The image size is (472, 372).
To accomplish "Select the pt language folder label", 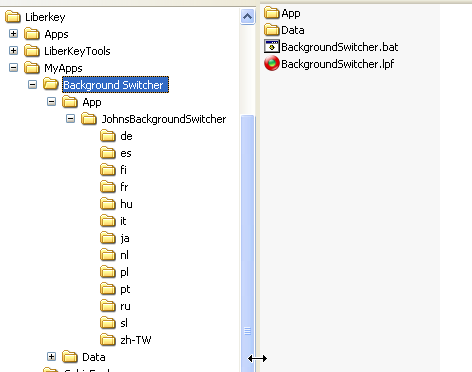I will [125, 289].
